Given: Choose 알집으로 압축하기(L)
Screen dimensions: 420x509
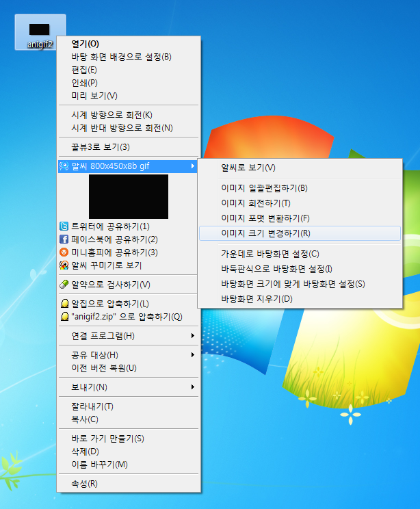Looking at the screenshot, I should [x=128, y=304].
